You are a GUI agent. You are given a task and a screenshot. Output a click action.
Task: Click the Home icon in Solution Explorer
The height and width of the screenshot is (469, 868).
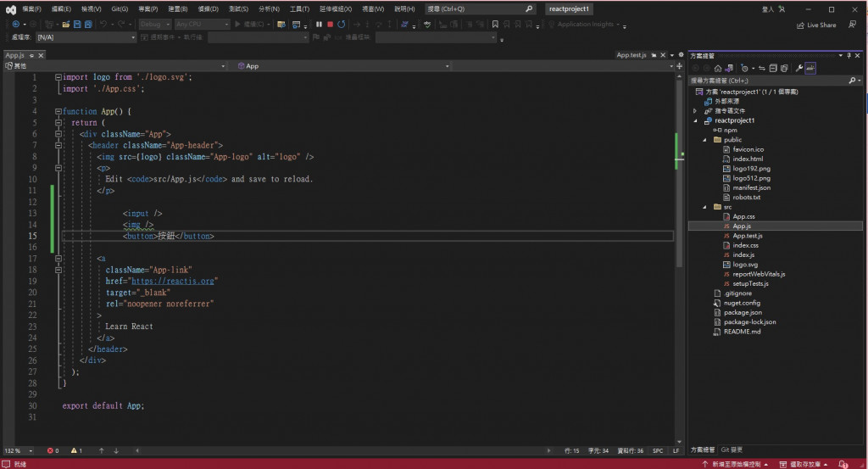click(718, 68)
